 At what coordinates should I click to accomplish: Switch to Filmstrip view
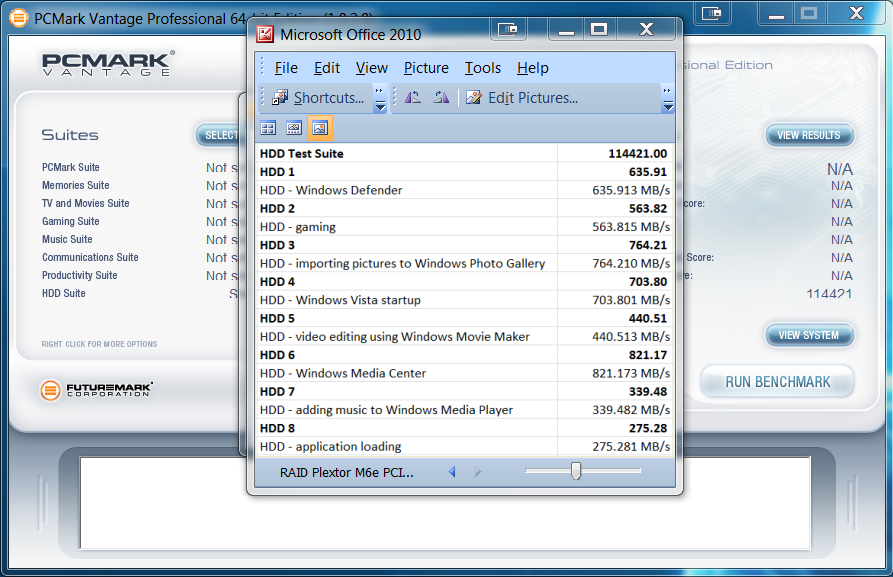pos(294,128)
